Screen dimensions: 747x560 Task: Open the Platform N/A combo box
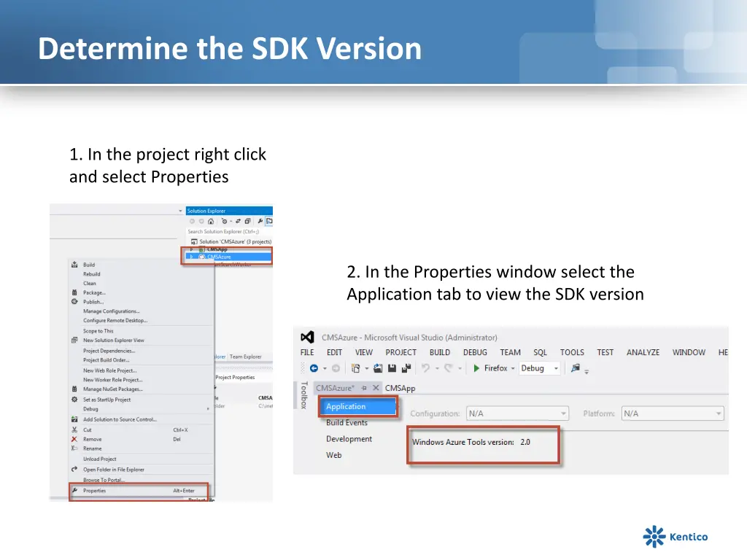coord(673,413)
